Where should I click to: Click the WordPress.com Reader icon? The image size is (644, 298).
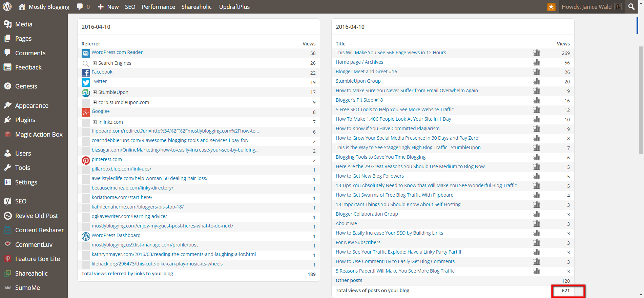[86, 53]
